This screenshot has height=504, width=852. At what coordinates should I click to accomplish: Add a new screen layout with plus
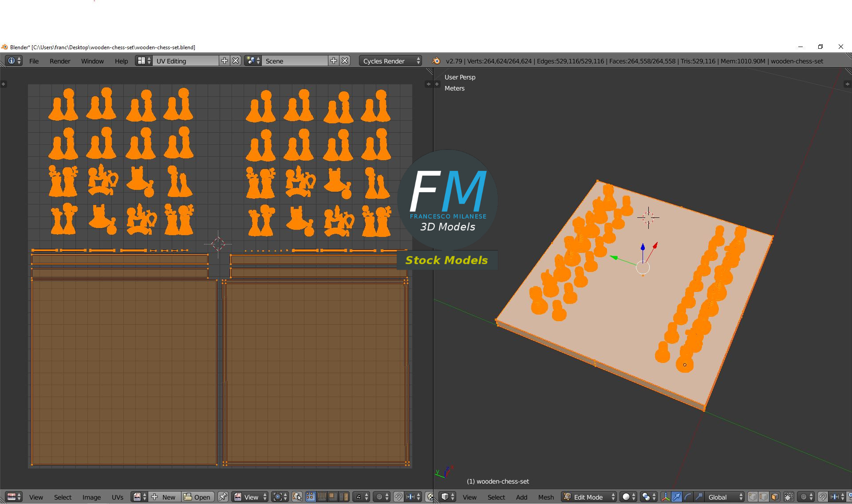click(225, 61)
